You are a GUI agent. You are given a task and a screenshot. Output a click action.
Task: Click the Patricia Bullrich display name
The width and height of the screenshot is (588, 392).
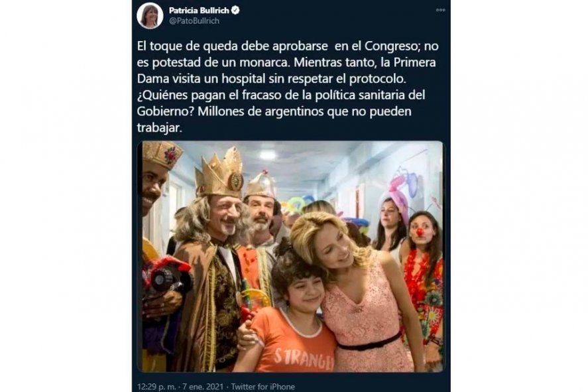(x=199, y=10)
